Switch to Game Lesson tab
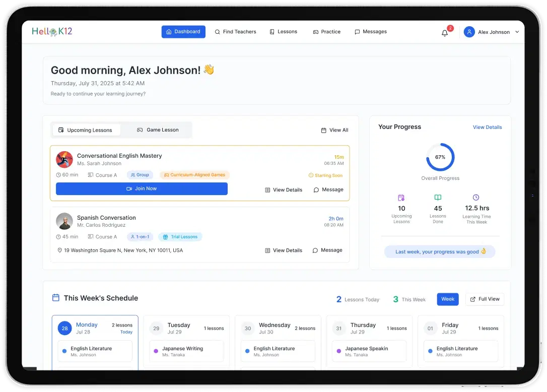Viewport: 547px width, 392px height. (158, 130)
